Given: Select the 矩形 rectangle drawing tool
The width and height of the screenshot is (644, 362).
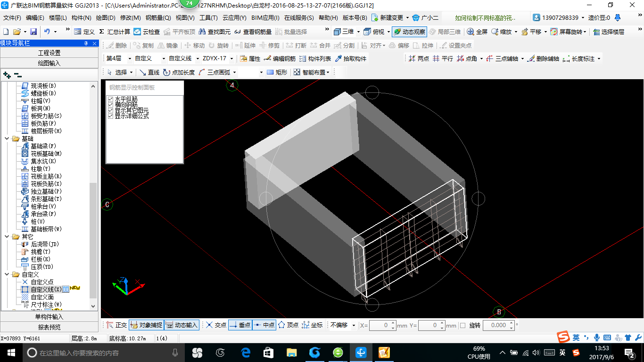Looking at the screenshot, I should [277, 72].
